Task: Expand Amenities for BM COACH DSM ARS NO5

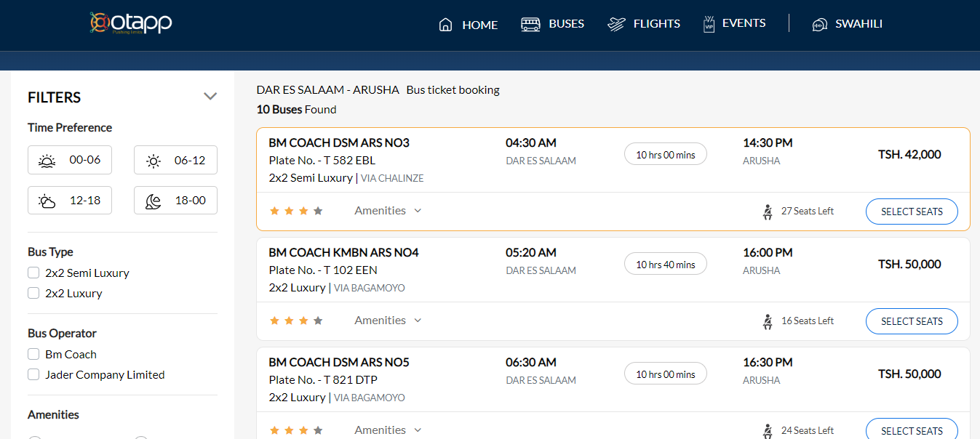Action: coord(388,430)
